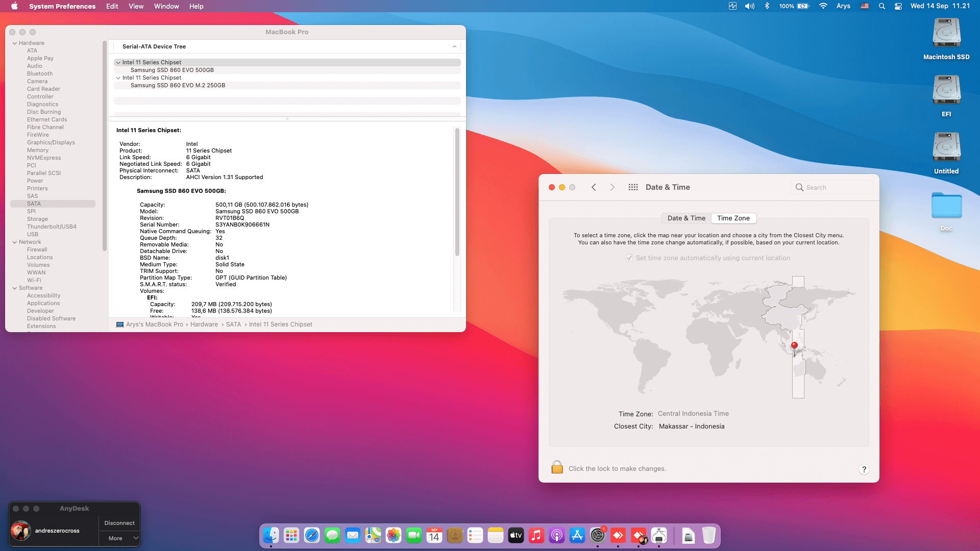Image resolution: width=980 pixels, height=551 pixels.
Task: Select the Time Zone tab
Action: point(733,218)
